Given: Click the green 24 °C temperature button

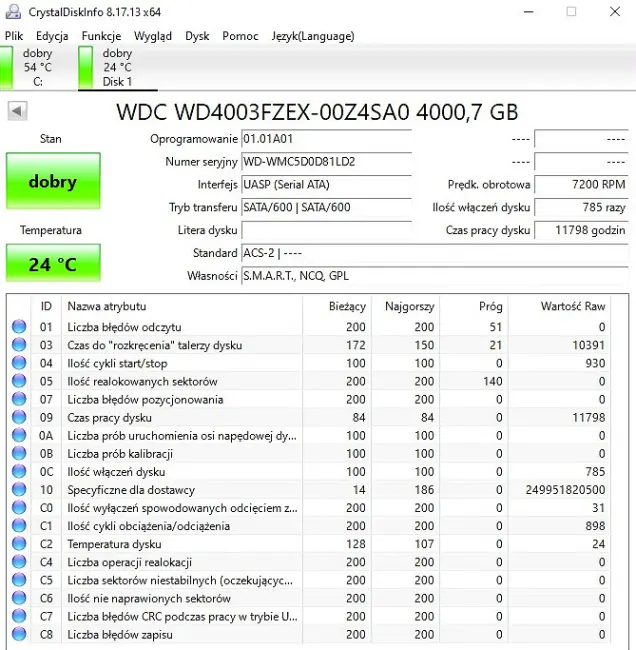Looking at the screenshot, I should coord(53,264).
